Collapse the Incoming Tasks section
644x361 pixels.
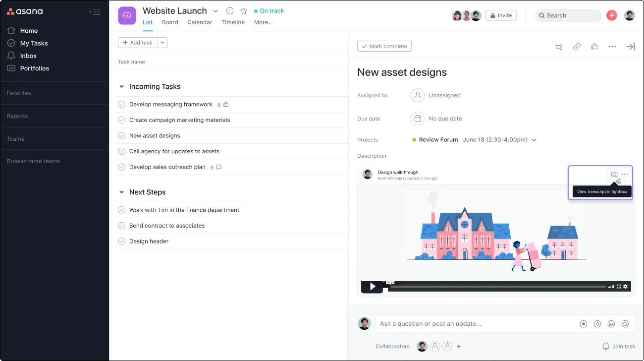pyautogui.click(x=121, y=87)
